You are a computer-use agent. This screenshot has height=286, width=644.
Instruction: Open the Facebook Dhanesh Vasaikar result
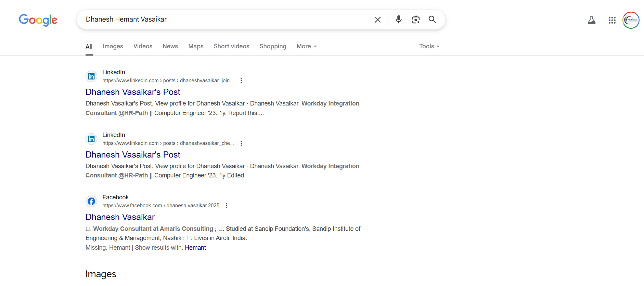tap(120, 217)
